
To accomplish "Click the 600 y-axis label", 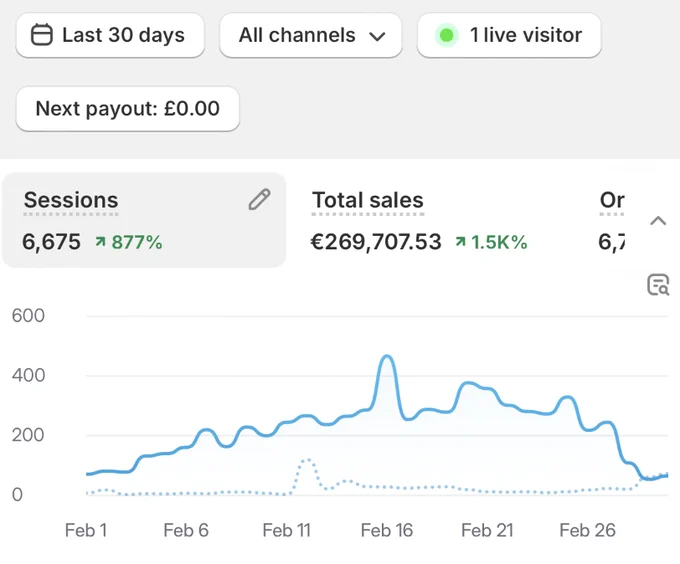I will tap(28, 316).
